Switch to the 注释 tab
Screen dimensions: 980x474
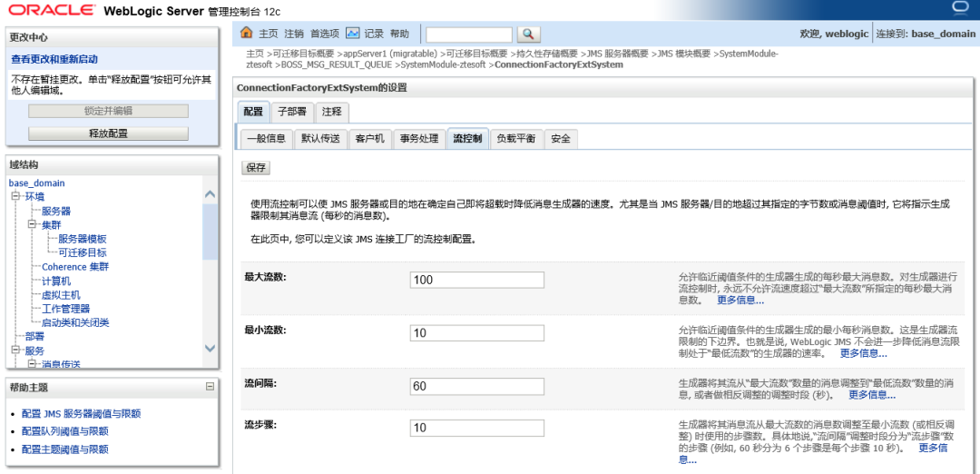(332, 112)
